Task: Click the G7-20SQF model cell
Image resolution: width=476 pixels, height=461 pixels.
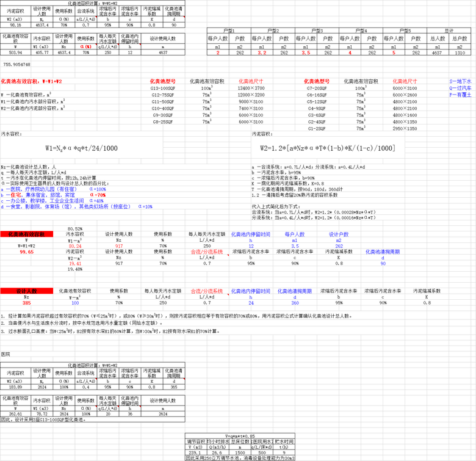Action: [319, 88]
